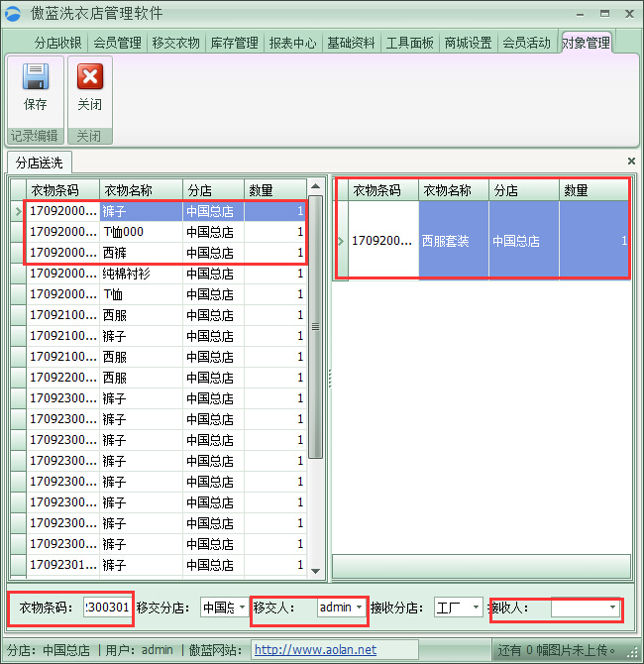644x664 pixels.
Task: Open the 报表中心 menu tab
Action: (x=292, y=43)
